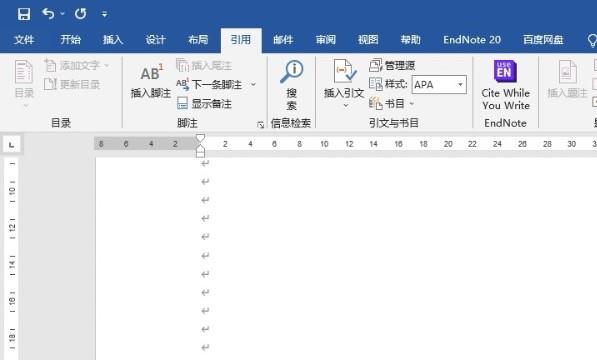The height and width of the screenshot is (360, 597).
Task: Click 管理源 button
Action: pos(392,65)
